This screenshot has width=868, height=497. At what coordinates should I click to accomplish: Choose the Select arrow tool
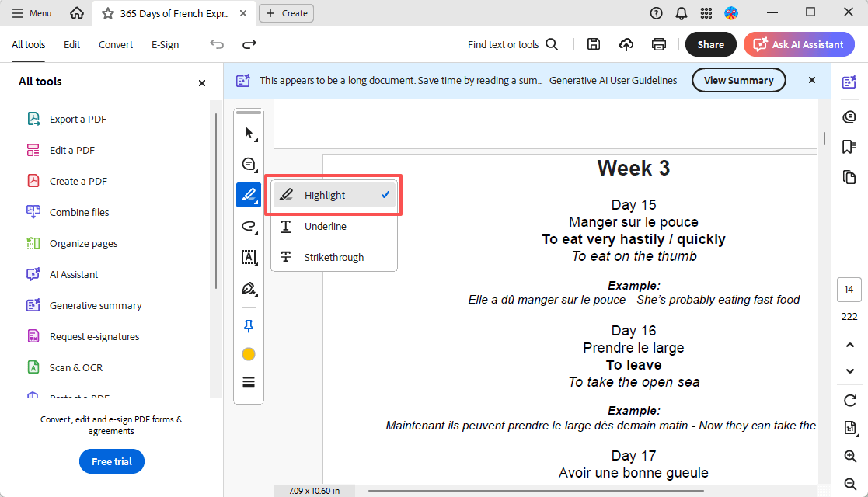pos(249,134)
